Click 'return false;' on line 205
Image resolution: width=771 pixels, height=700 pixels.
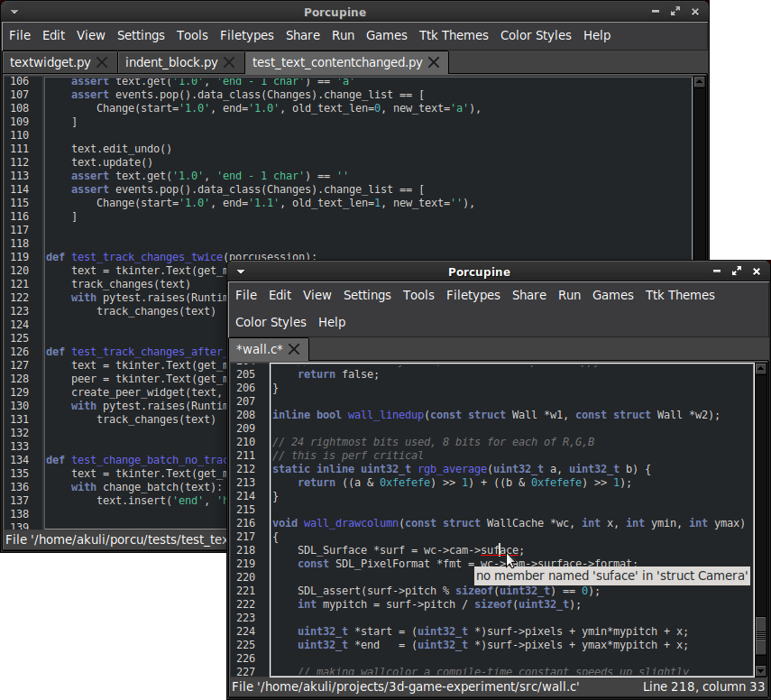(x=338, y=374)
